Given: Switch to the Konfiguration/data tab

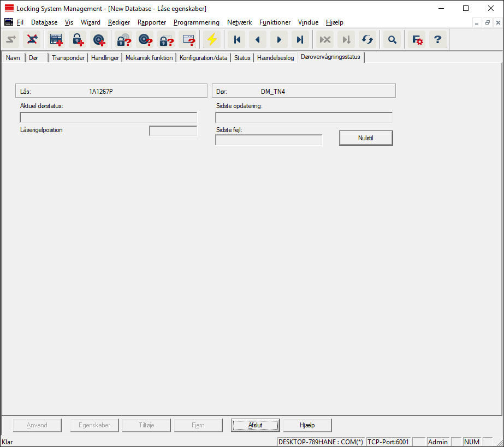Looking at the screenshot, I should pyautogui.click(x=203, y=58).
